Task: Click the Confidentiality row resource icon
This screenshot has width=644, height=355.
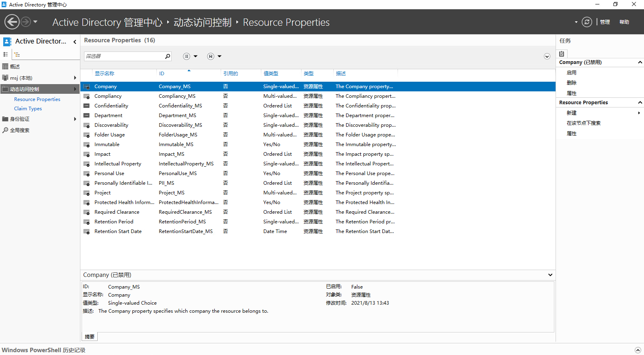Action: click(86, 106)
